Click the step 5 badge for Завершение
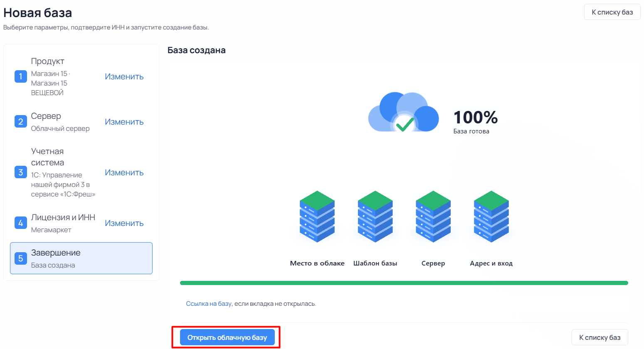Image resolution: width=644 pixels, height=349 pixels. click(21, 258)
